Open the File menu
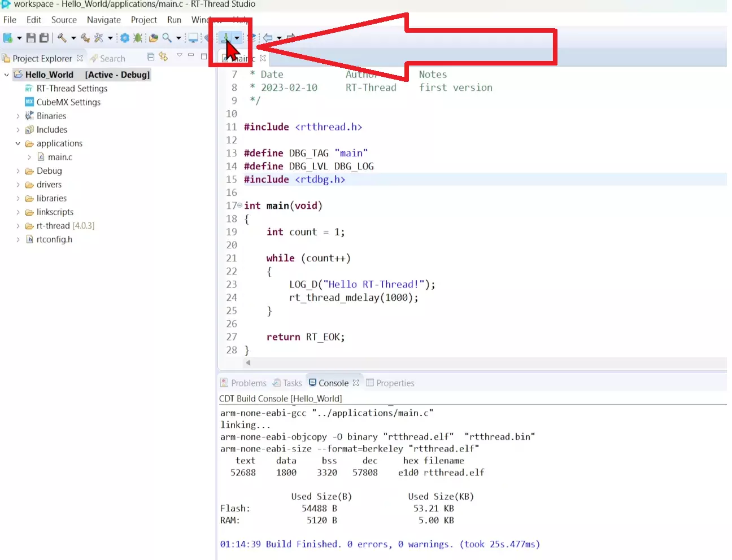The width and height of the screenshot is (732, 560). pos(10,20)
